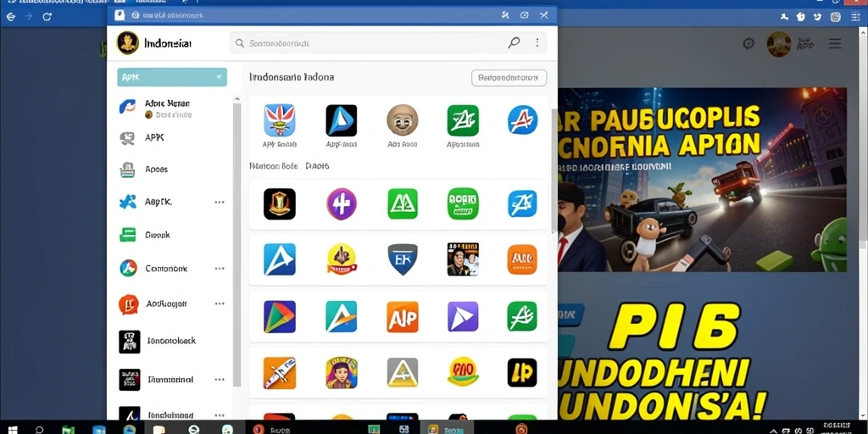Click the main app list vertical scrollbar
Viewport: 868px width, 434px height.
pos(554,171)
